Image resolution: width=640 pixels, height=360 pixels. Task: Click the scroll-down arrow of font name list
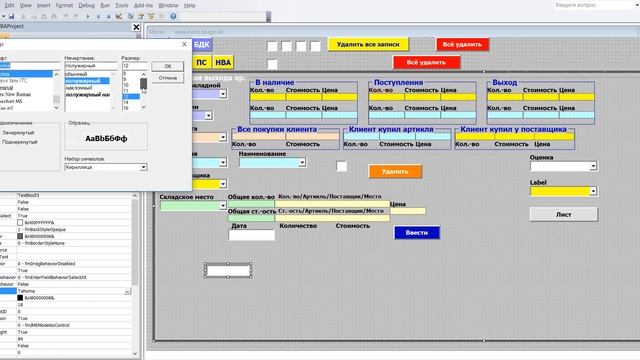pyautogui.click(x=56, y=108)
